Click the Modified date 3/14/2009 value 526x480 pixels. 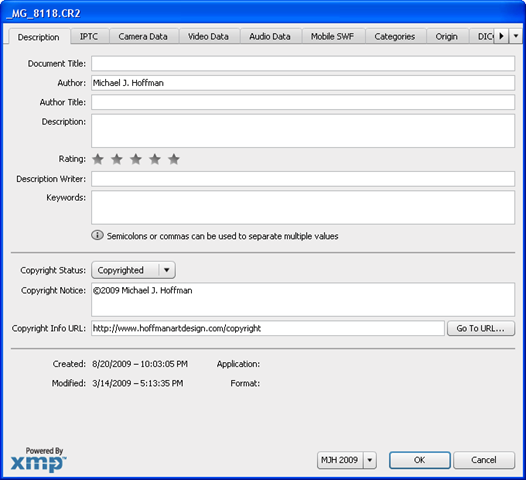tap(138, 383)
